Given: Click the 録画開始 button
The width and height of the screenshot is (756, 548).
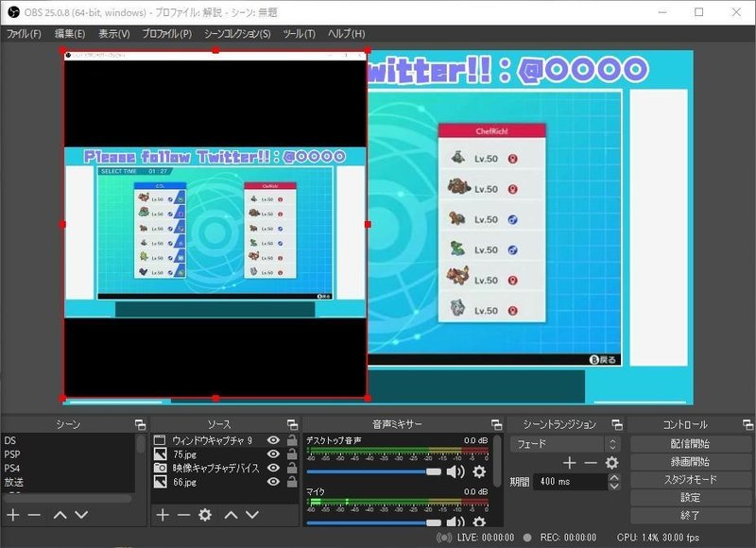Looking at the screenshot, I should 690,462.
